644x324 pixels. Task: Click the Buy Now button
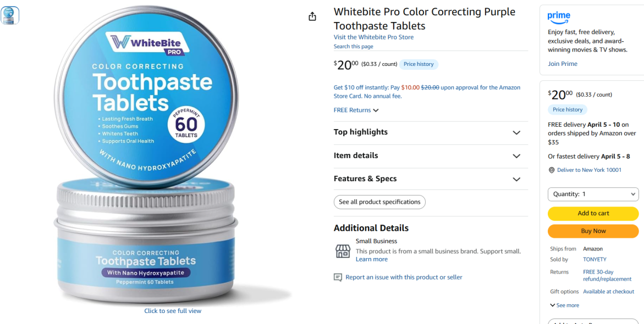593,231
